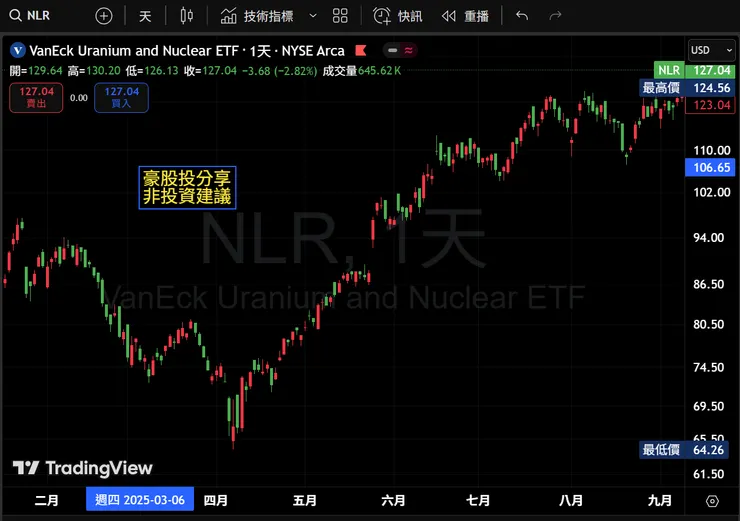The width and height of the screenshot is (740, 521).
Task: Click the red flag next to NYSE Arca
Action: (361, 50)
